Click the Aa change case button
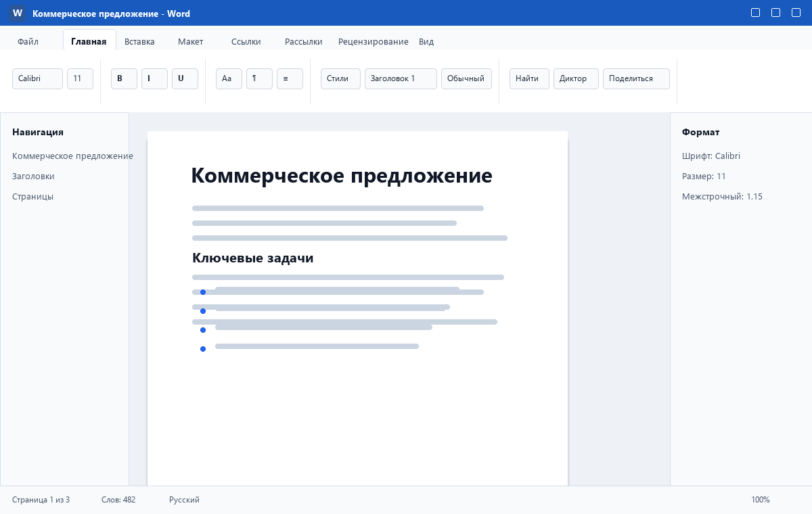Screen dimensions: 812x514 click(229, 78)
